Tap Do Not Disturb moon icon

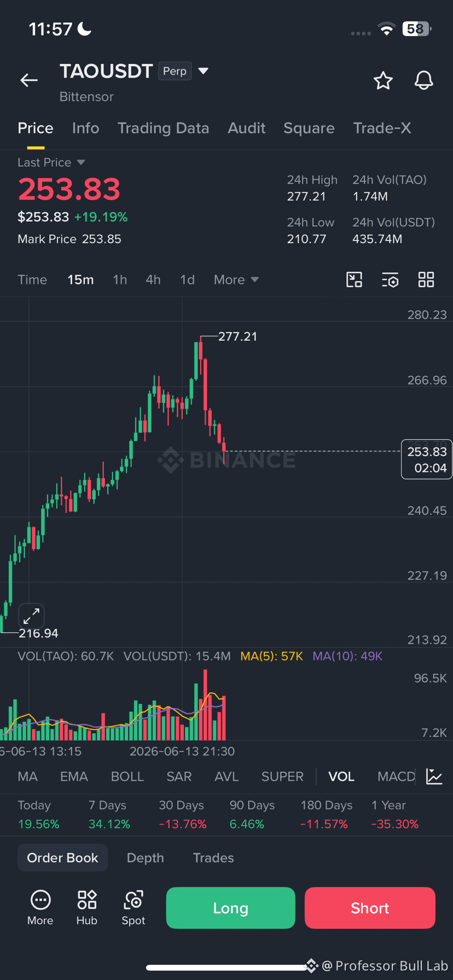[x=85, y=29]
